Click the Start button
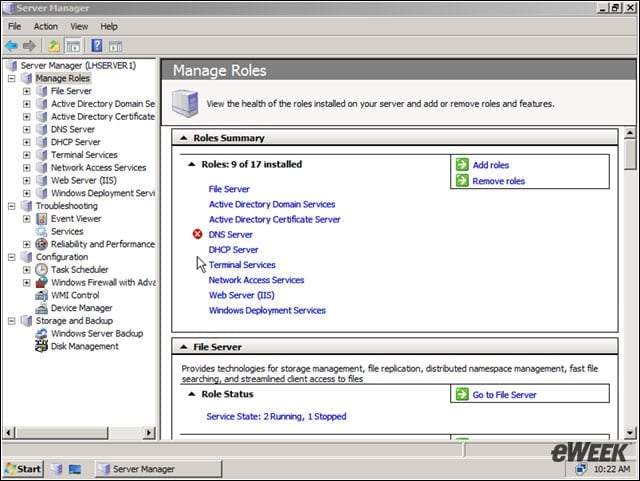This screenshot has height=481, width=640. pyautogui.click(x=24, y=469)
